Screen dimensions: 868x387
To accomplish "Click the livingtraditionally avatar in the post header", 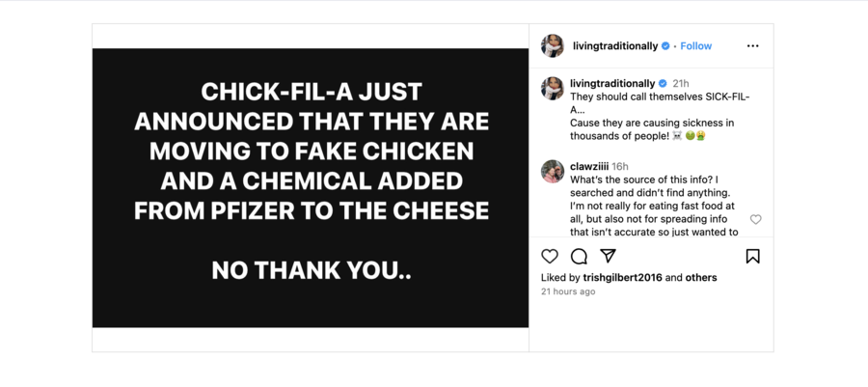I will 553,45.
